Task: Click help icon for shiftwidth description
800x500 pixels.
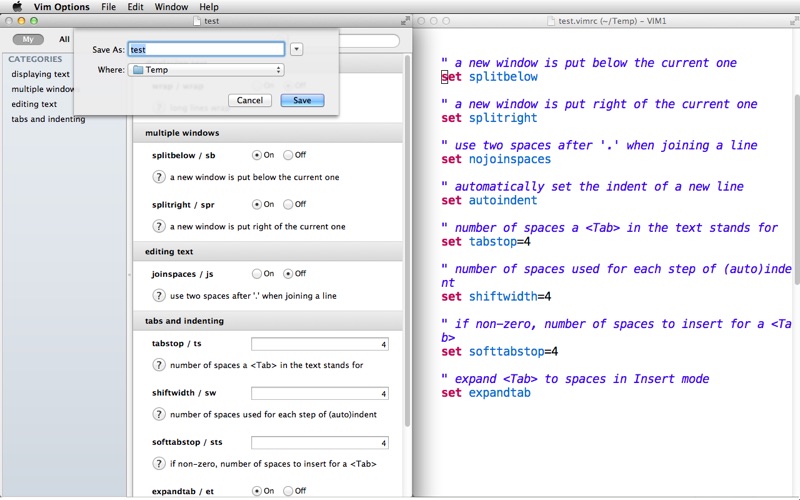Action: click(159, 414)
